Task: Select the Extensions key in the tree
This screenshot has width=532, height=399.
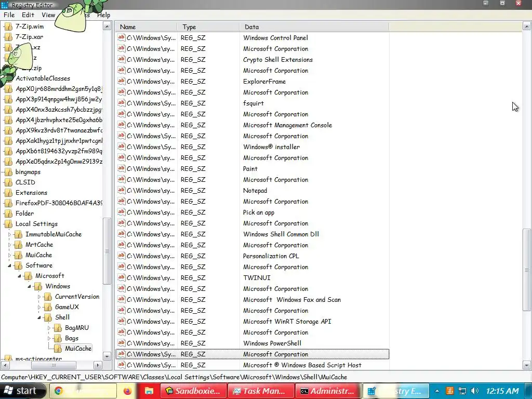Action: click(x=31, y=193)
